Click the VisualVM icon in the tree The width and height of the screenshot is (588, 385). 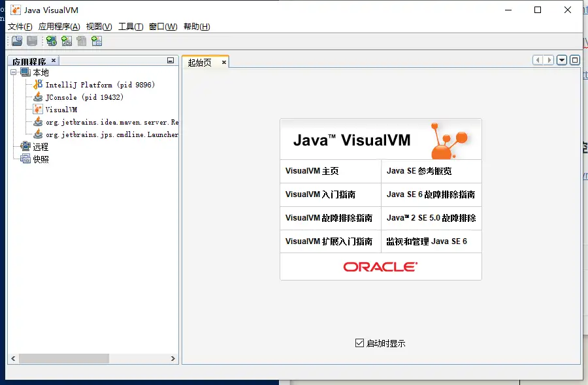tap(38, 110)
